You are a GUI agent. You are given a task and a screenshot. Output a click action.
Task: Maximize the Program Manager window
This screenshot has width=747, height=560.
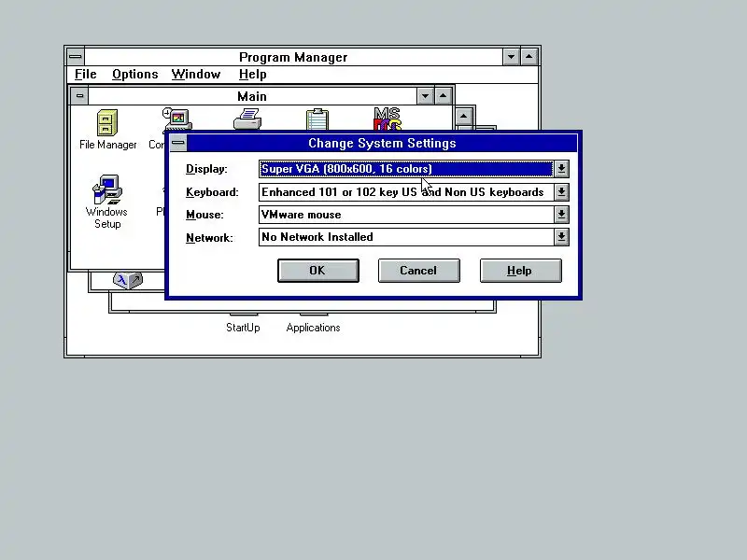529,57
